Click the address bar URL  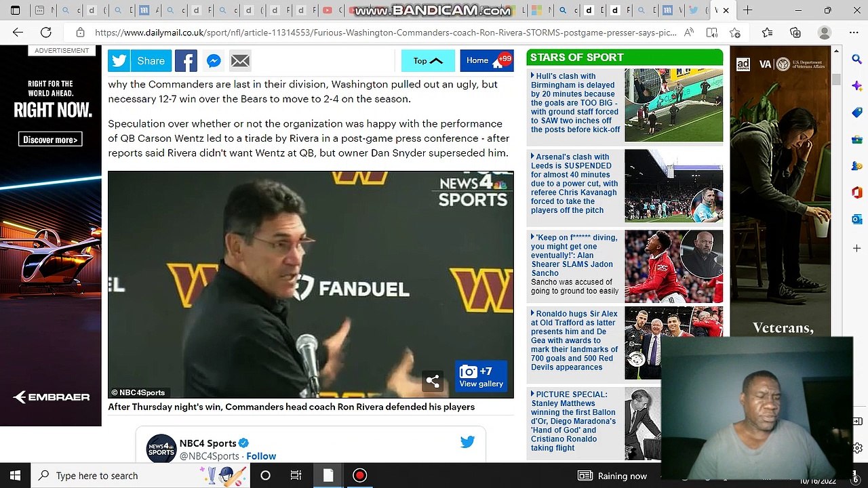point(385,33)
